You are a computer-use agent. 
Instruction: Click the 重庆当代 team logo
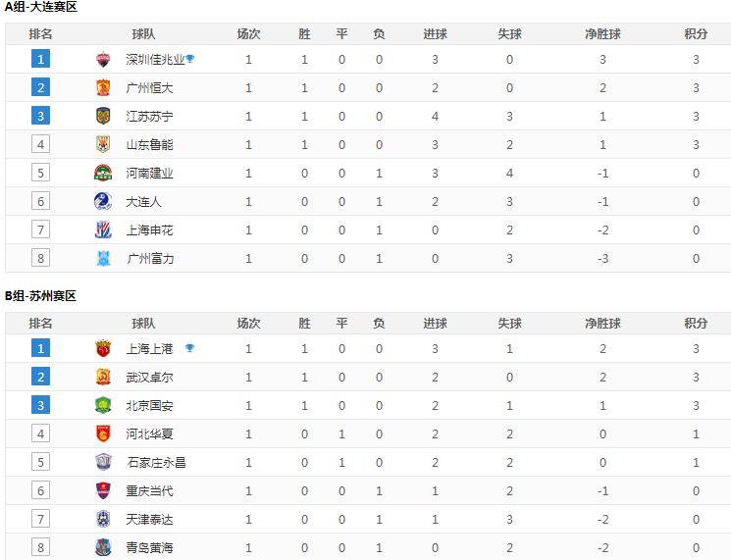103,490
